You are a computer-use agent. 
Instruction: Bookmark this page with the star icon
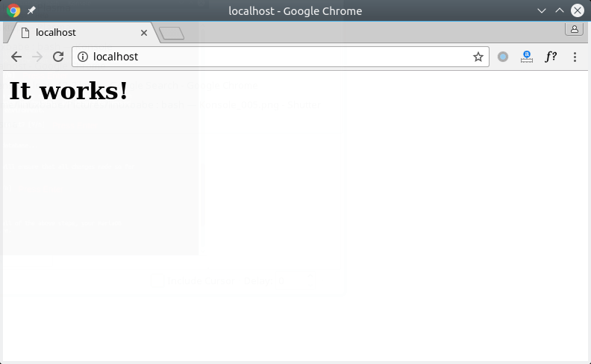click(x=478, y=57)
